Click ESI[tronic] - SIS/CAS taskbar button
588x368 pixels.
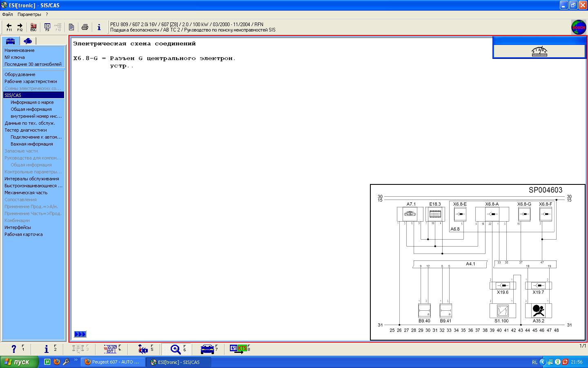pyautogui.click(x=179, y=362)
